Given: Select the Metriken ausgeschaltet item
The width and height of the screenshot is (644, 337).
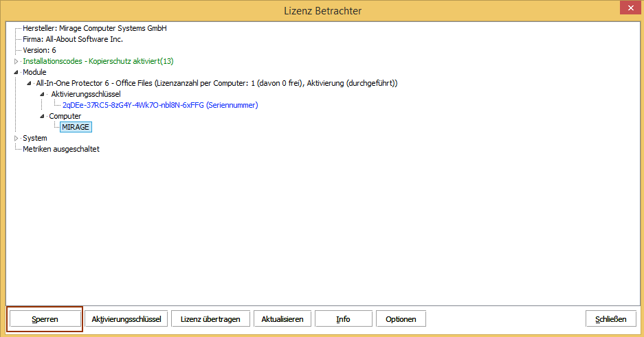Looking at the screenshot, I should (x=60, y=149).
